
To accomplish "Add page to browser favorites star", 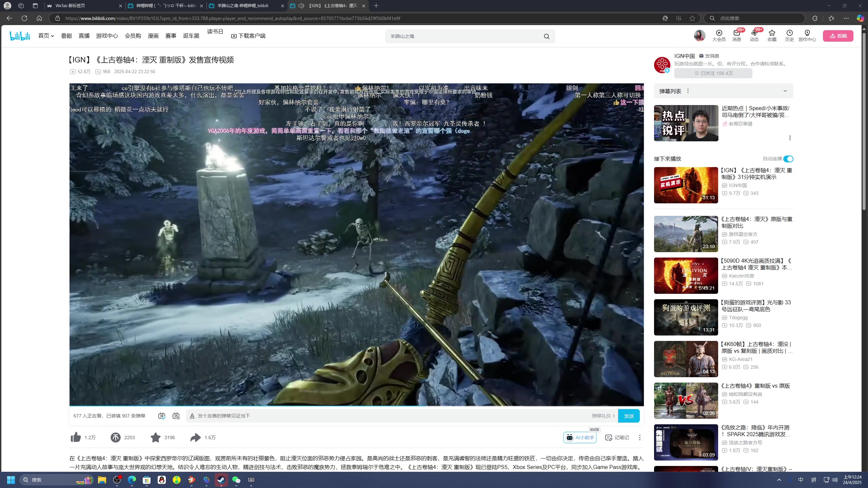I will [x=692, y=18].
